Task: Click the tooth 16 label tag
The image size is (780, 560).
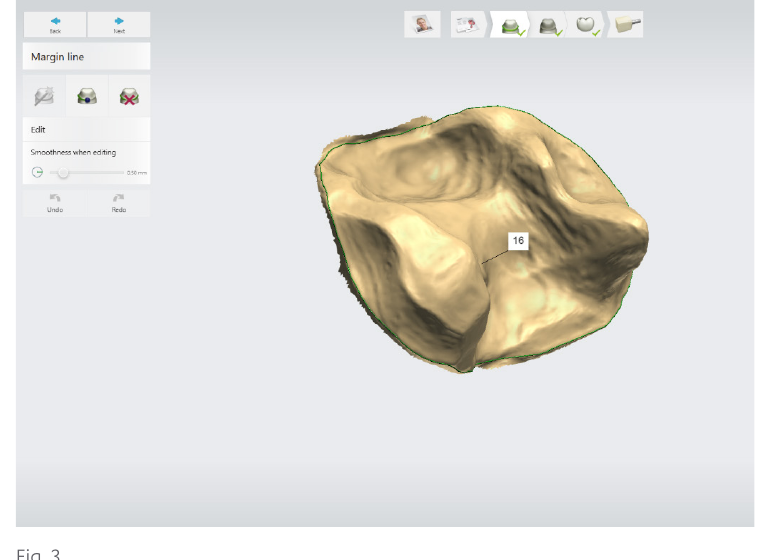Action: click(518, 241)
